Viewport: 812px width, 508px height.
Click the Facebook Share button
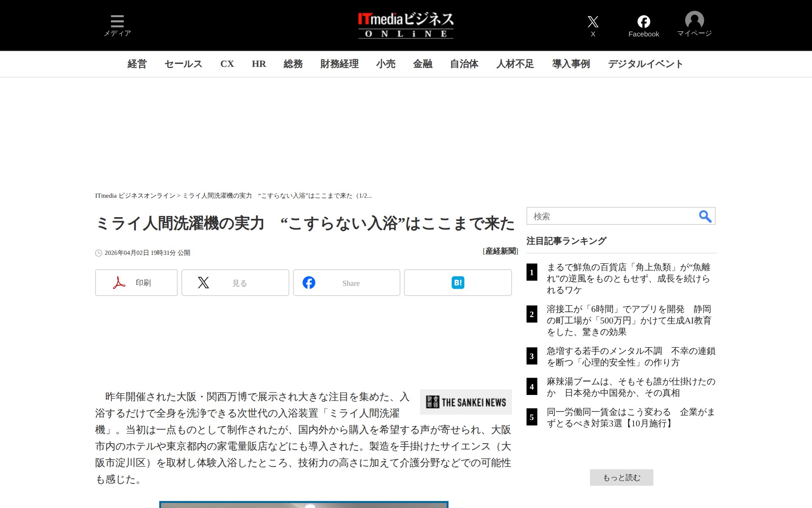[x=346, y=282]
